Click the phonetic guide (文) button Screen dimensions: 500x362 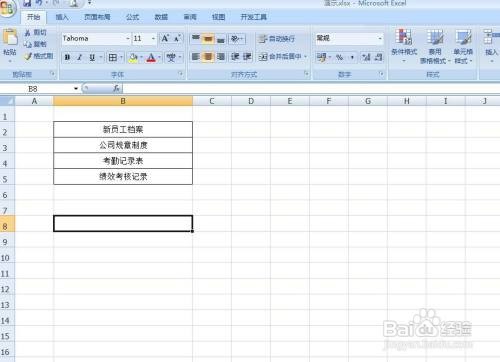(171, 57)
